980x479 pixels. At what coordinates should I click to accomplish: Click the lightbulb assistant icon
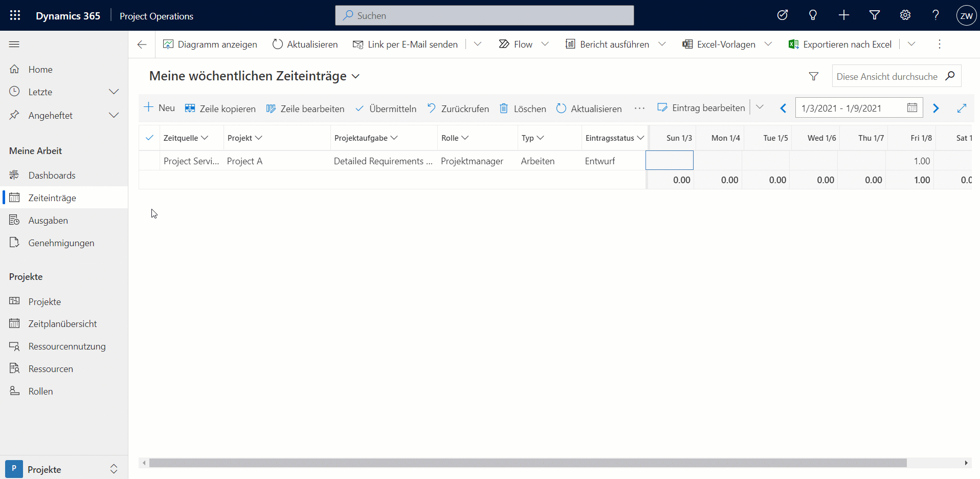click(x=813, y=15)
